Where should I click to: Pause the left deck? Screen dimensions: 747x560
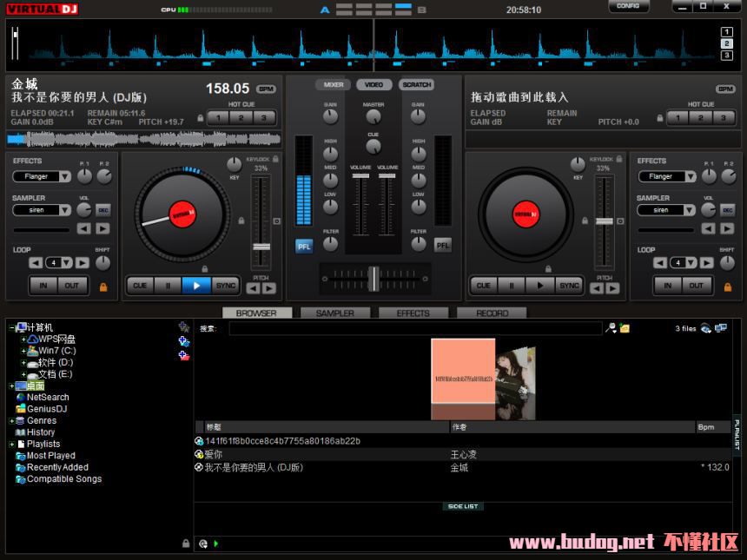click(x=168, y=285)
